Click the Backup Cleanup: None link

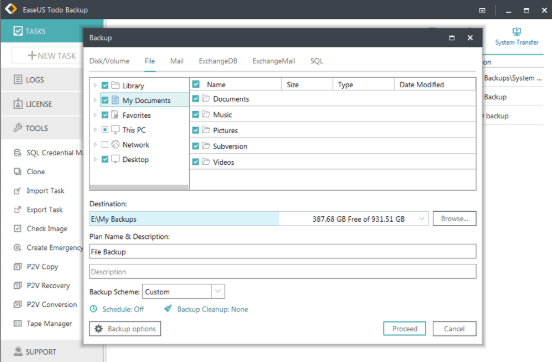[213, 309]
